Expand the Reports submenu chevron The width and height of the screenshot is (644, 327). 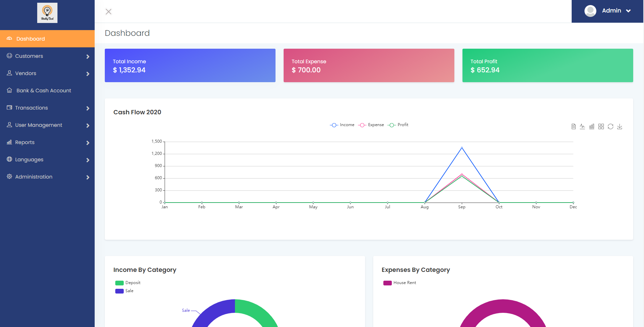[88, 143]
